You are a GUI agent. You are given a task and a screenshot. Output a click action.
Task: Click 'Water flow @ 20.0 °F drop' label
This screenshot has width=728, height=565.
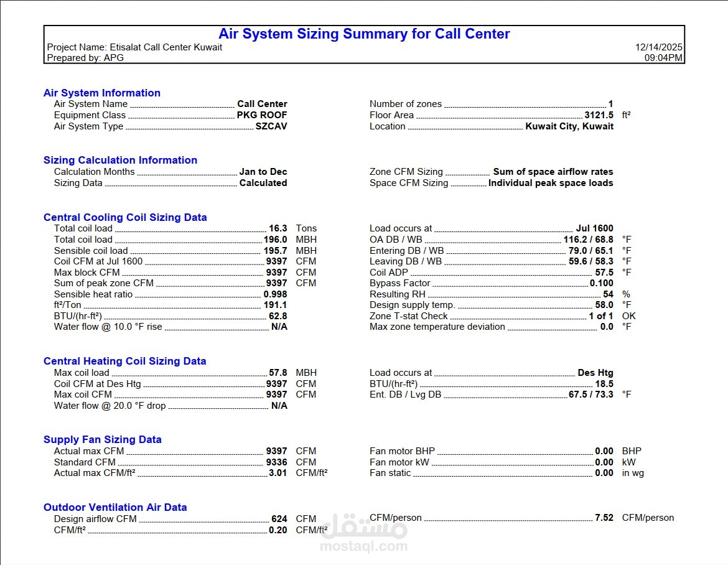click(x=110, y=406)
